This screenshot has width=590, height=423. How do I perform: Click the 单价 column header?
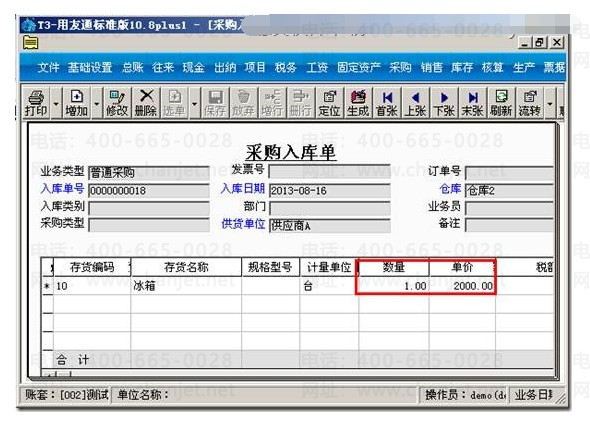pyautogui.click(x=462, y=267)
